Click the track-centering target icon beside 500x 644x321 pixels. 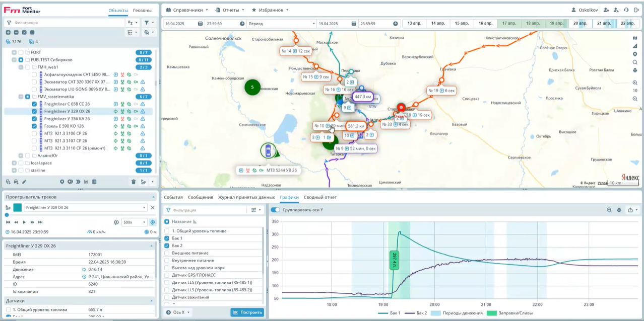pyautogui.click(x=153, y=222)
